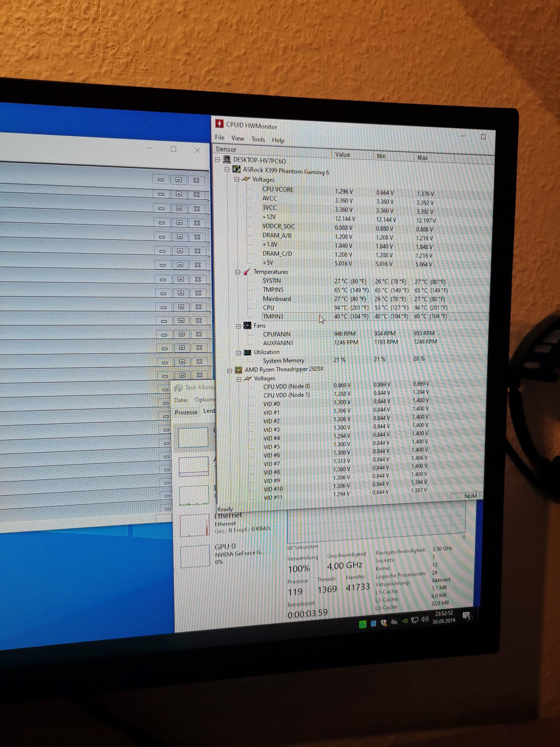Collapse the Utilization section

[x=238, y=353]
